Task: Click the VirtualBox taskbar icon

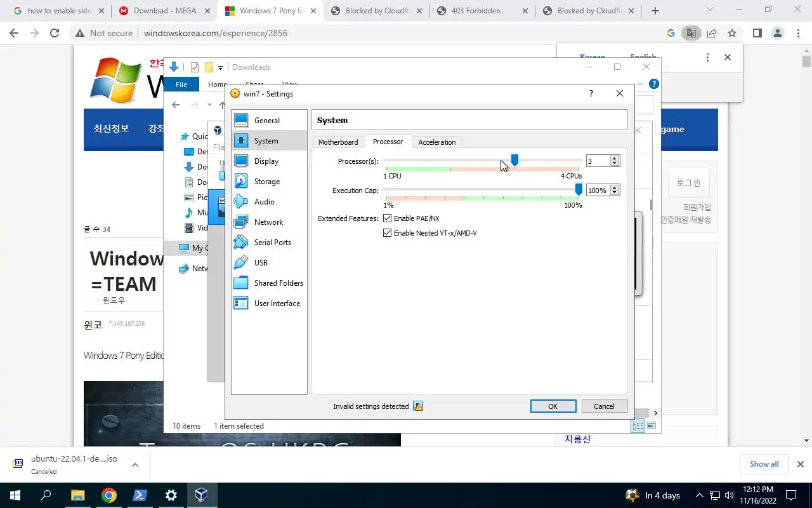Action: tap(202, 495)
